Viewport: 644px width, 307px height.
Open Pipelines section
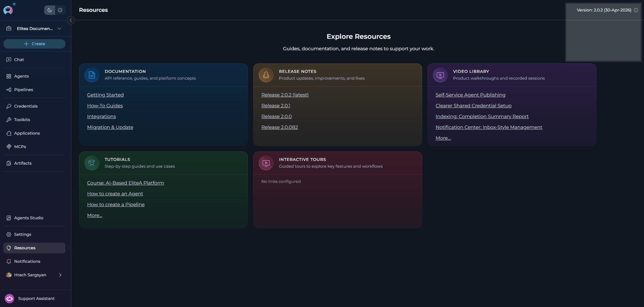click(x=24, y=90)
